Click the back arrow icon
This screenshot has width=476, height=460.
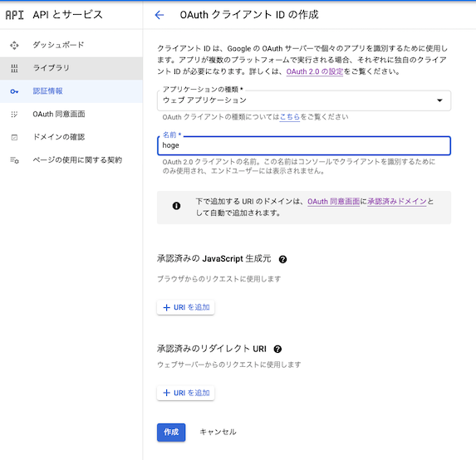pyautogui.click(x=159, y=15)
